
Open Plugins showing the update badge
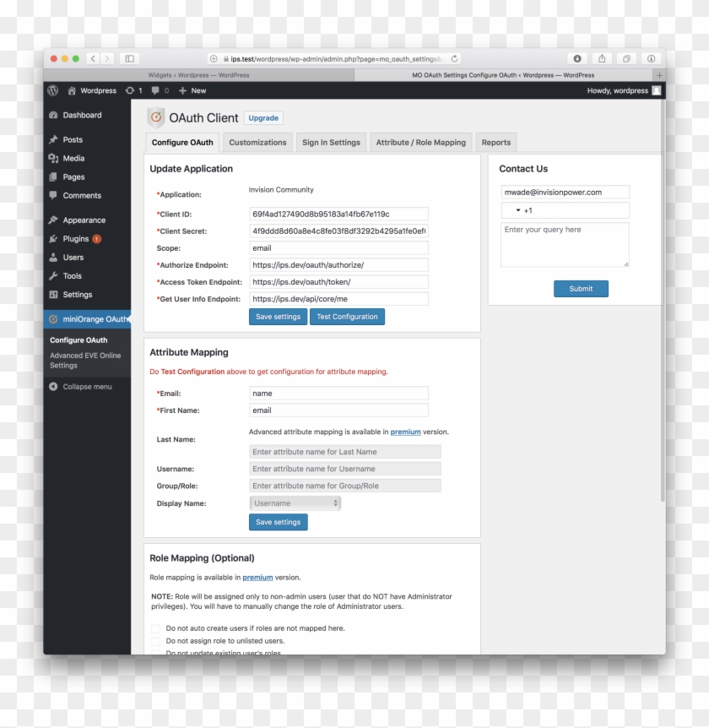tap(51, 238)
